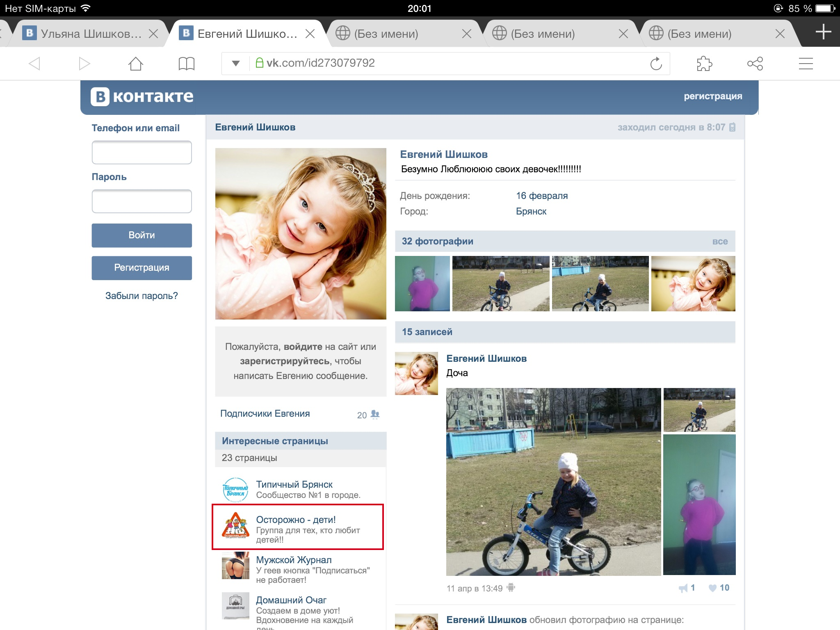The image size is (840, 630).
Task: Like the post with heart icon
Action: pos(713,588)
